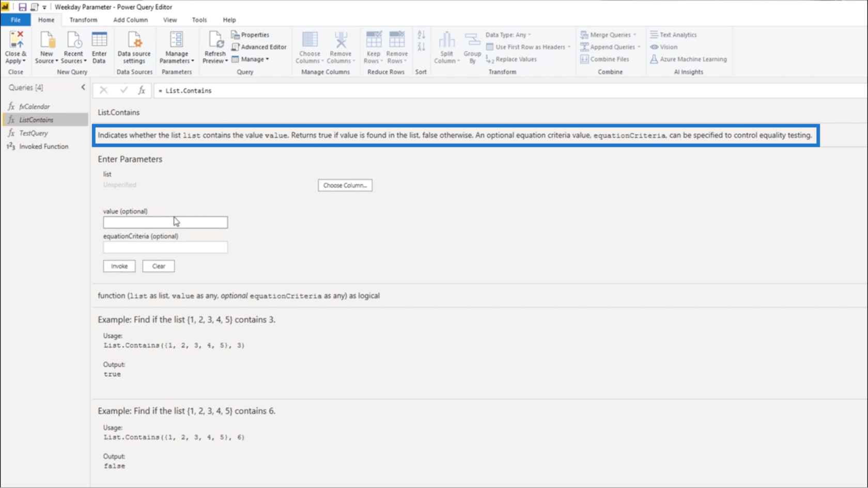Screen dimensions: 868x488
Task: Click the fx formula icon
Action: (142, 90)
